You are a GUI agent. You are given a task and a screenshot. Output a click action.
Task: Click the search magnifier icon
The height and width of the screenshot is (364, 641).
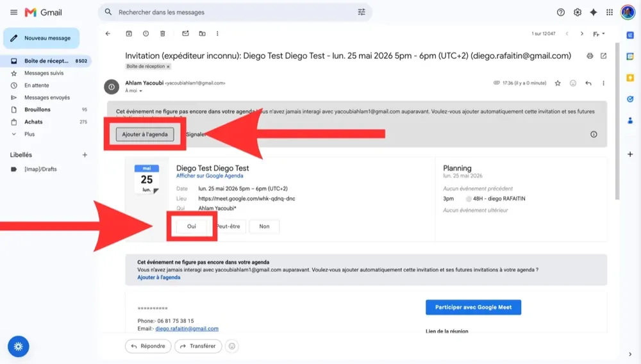coord(108,12)
